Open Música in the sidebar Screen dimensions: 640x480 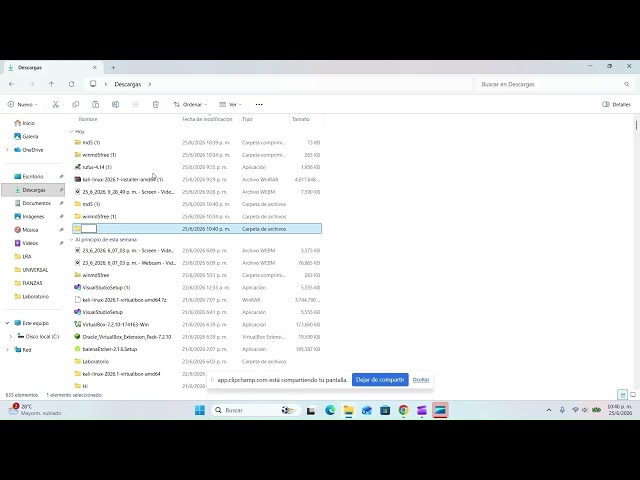tap(26, 230)
